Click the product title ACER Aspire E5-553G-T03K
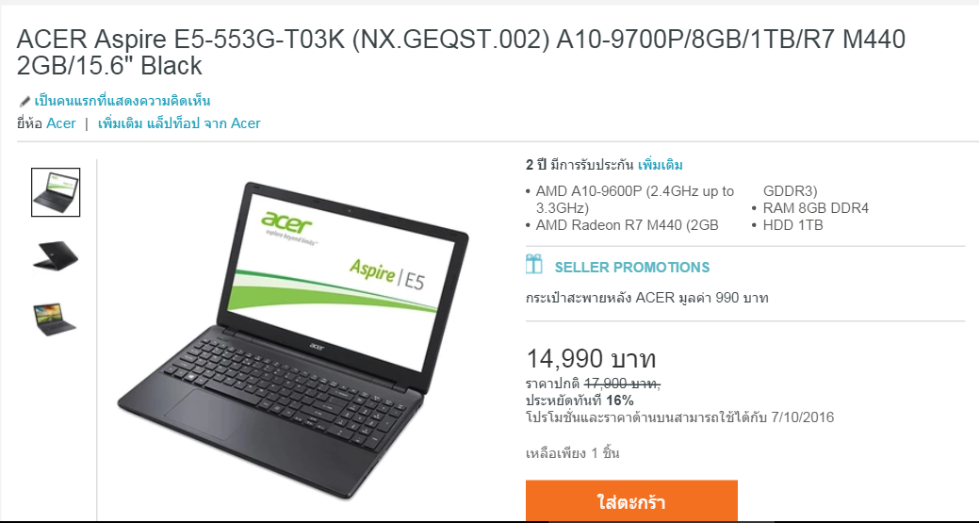This screenshot has height=523, width=980. coord(461,53)
